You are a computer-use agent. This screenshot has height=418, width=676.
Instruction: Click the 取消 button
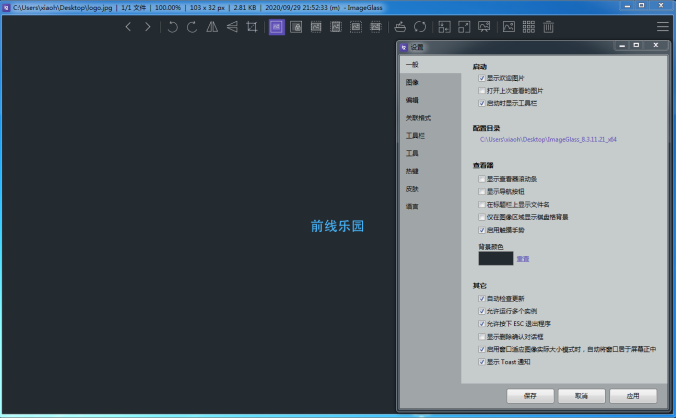(x=582, y=396)
